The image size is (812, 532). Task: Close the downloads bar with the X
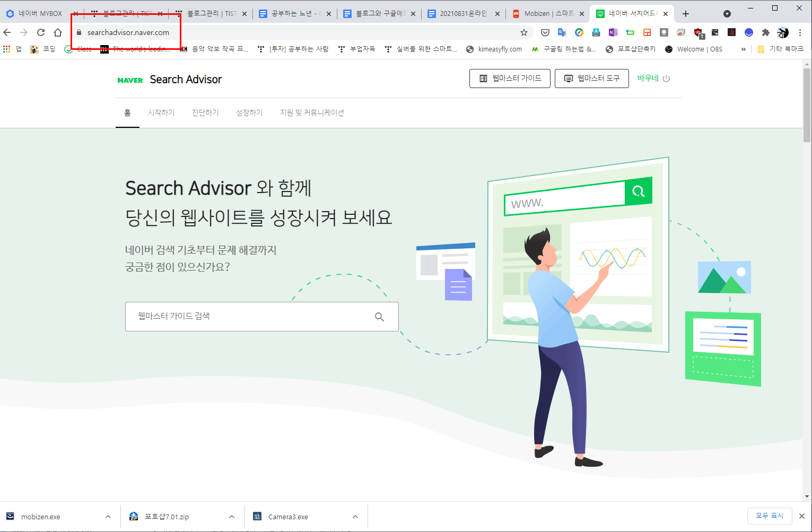[802, 516]
